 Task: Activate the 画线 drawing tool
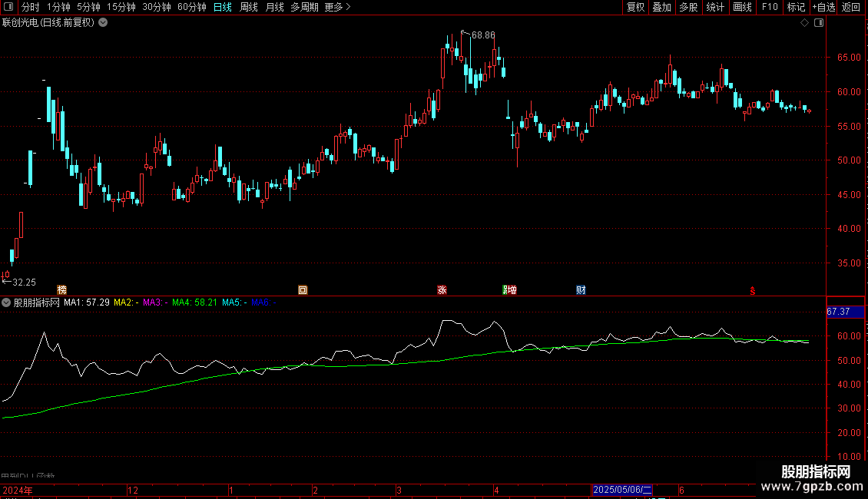coord(742,7)
